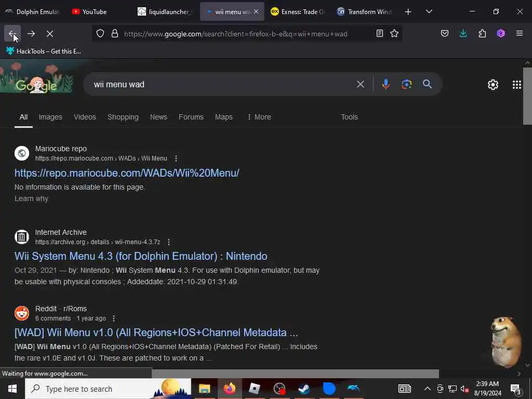Viewport: 532px width, 399px height.
Task: Open Roblox from the taskbar
Action: pyautogui.click(x=254, y=389)
